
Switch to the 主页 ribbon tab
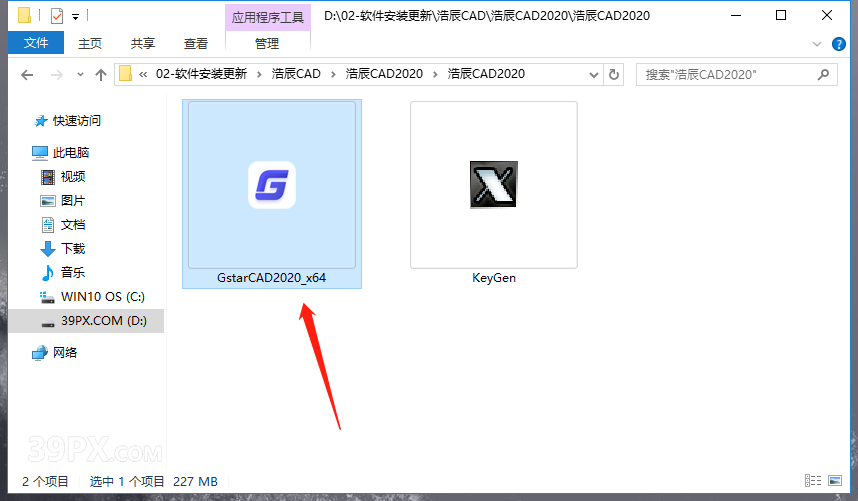pyautogui.click(x=90, y=43)
